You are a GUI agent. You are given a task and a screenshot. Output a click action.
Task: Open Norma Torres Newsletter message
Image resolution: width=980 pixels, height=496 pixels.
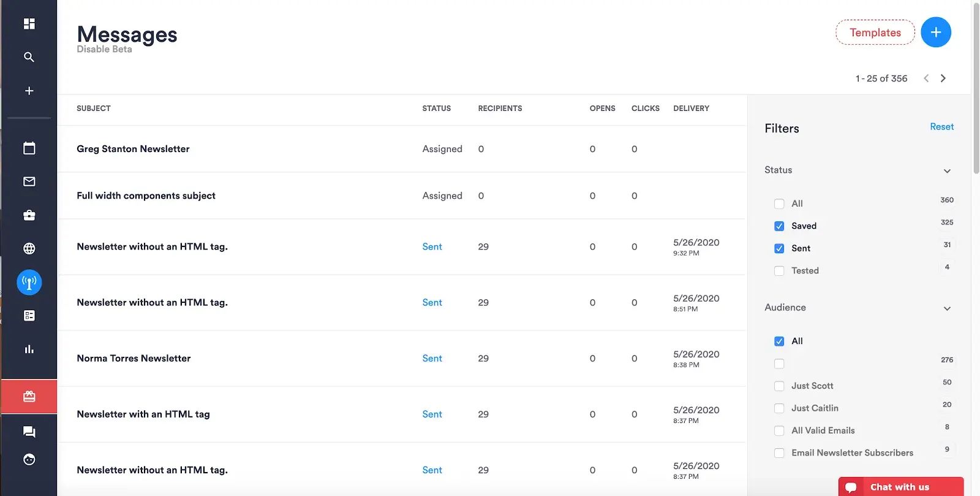click(134, 359)
